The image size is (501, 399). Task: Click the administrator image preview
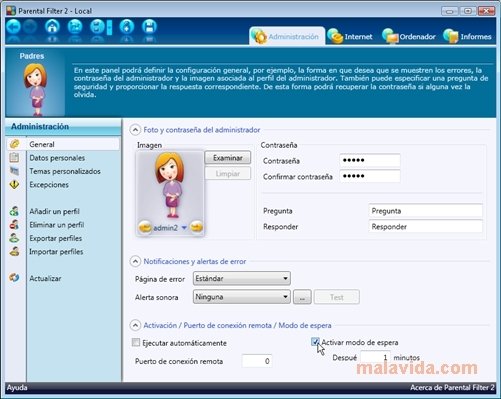coord(170,185)
